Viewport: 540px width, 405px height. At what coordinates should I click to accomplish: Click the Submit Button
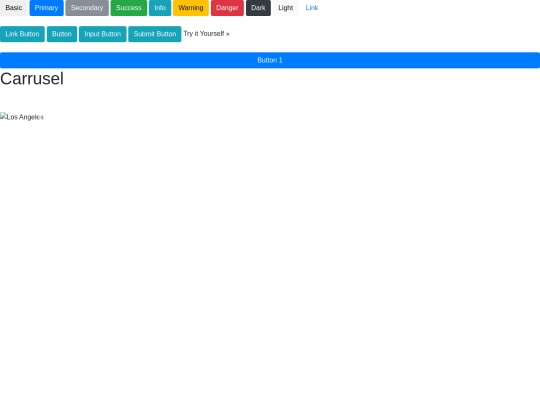155,34
